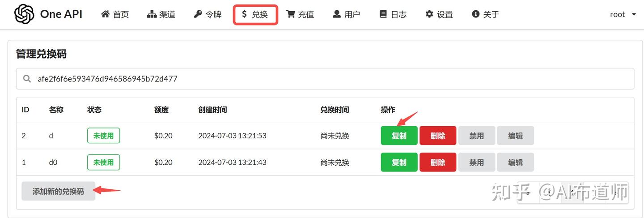The height and width of the screenshot is (218, 644).
Task: Expand the root account dropdown
Action: click(623, 14)
